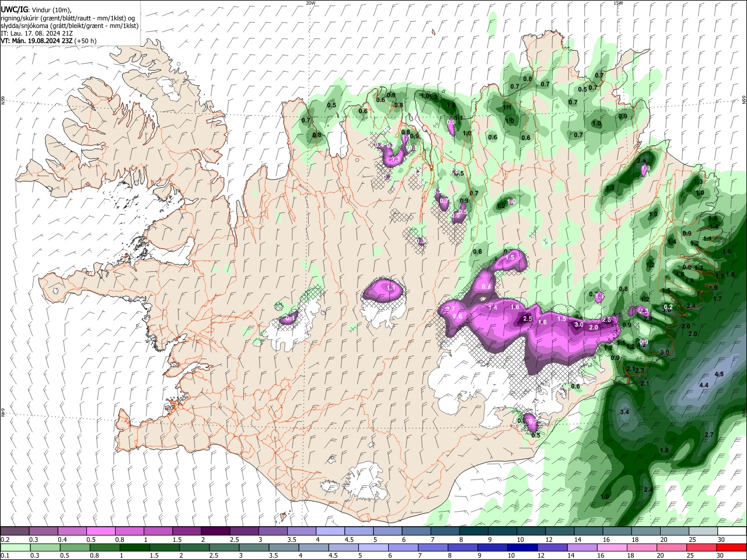This screenshot has width=747, height=560.
Task: Click the "1.9" precipitation value on the map
Action: click(713, 288)
